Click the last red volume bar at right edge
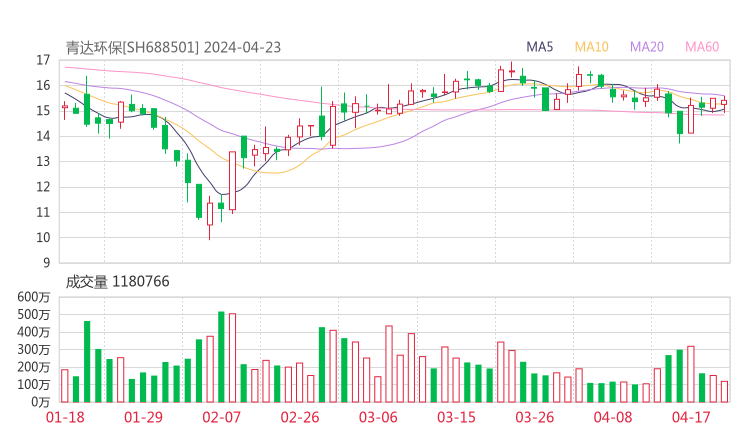740x440 pixels. pyautogui.click(x=724, y=392)
